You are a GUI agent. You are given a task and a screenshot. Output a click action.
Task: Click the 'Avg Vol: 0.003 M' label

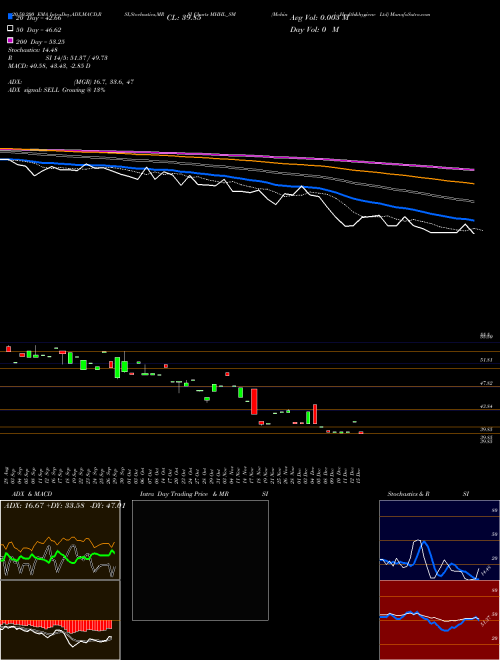[319, 18]
